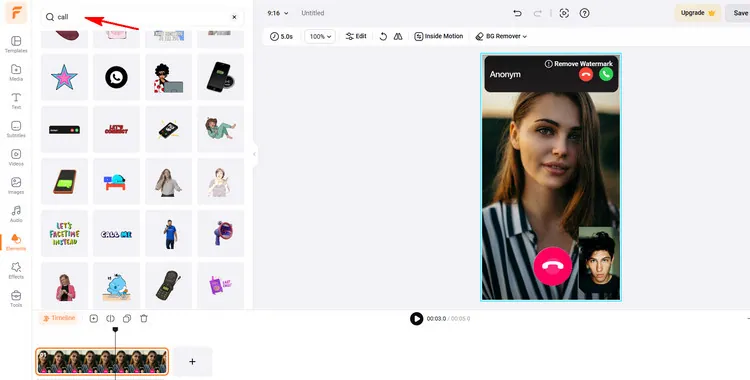The image size is (750, 380).
Task: Open the 9:16 aspect ratio dropdown
Action: pos(278,13)
